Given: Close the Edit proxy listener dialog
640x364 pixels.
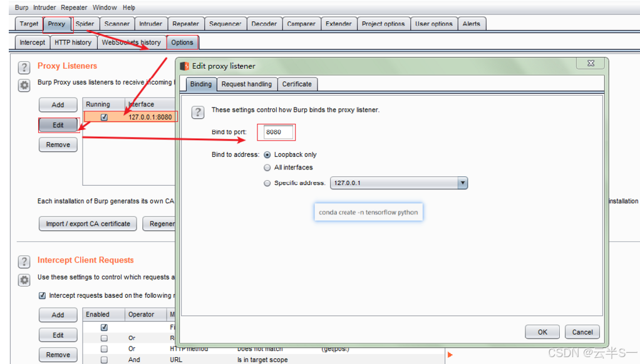Looking at the screenshot, I should coord(591,63).
